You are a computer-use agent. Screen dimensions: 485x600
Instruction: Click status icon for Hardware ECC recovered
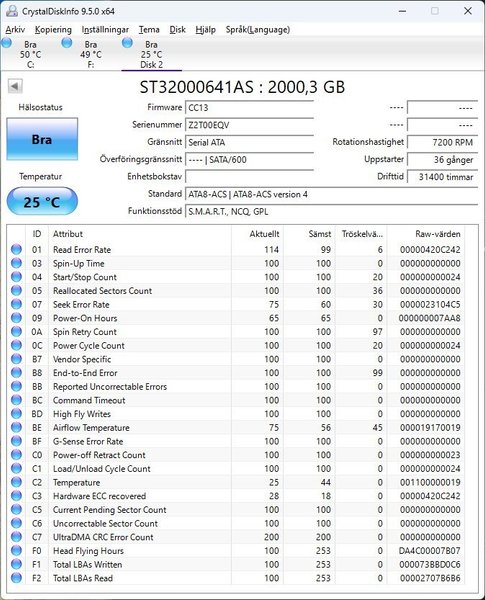tap(16, 496)
